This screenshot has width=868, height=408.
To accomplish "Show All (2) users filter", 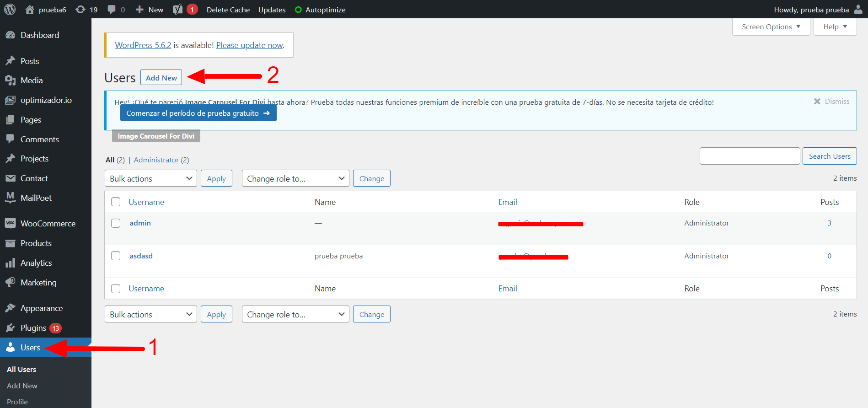I will click(115, 160).
